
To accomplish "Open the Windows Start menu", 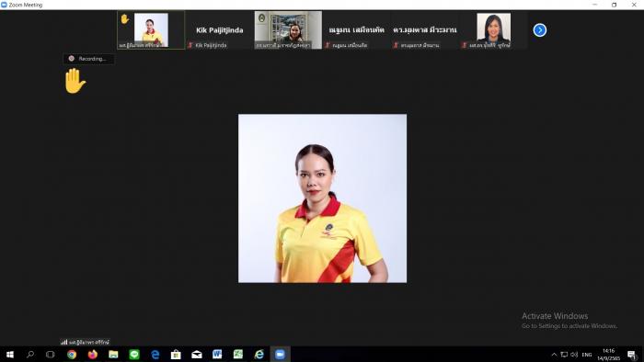I will tap(10, 355).
